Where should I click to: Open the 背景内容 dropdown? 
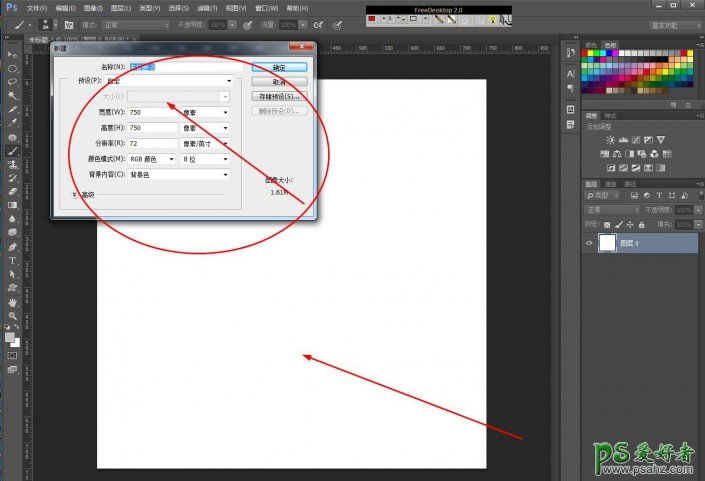click(179, 175)
